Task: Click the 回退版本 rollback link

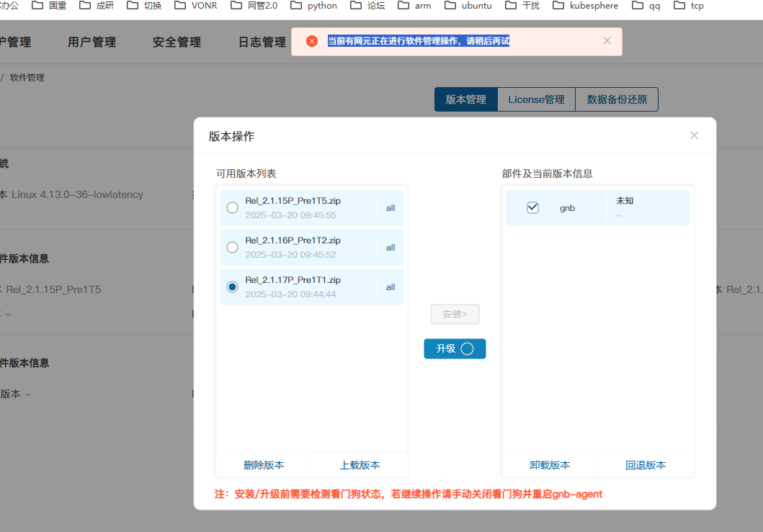Action: click(x=646, y=465)
